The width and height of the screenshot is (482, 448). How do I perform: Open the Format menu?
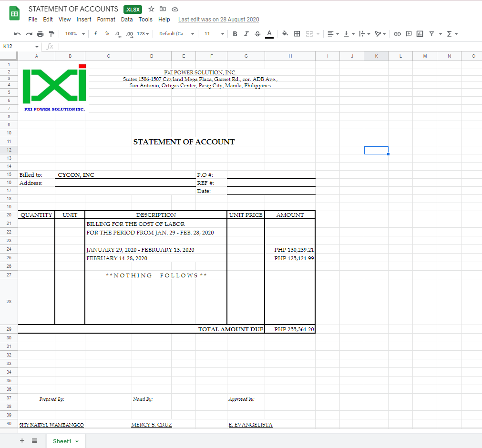click(106, 20)
